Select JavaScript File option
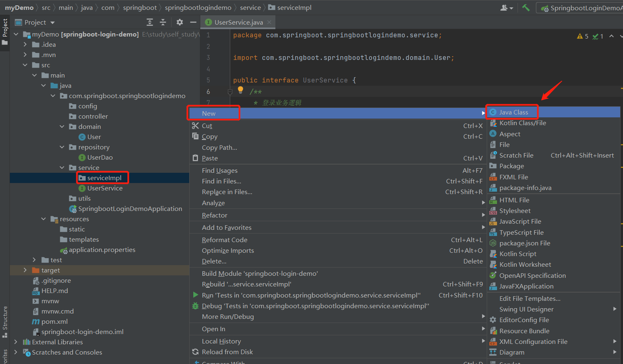The height and width of the screenshot is (364, 623). pyautogui.click(x=553, y=221)
